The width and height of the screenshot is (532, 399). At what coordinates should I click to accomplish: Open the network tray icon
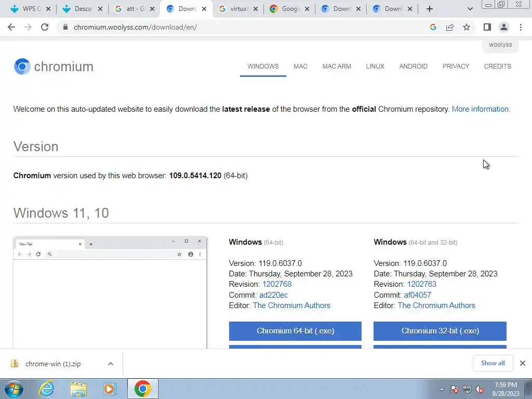click(467, 390)
